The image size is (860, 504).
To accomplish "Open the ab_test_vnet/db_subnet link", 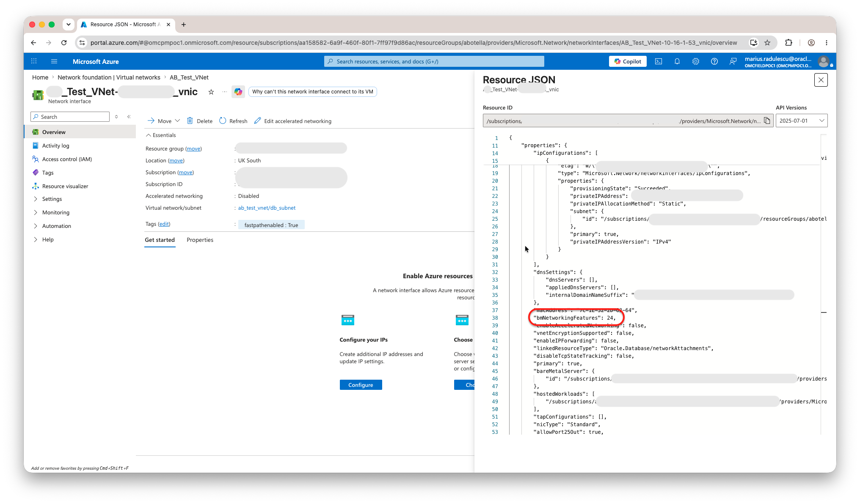I will pyautogui.click(x=267, y=208).
